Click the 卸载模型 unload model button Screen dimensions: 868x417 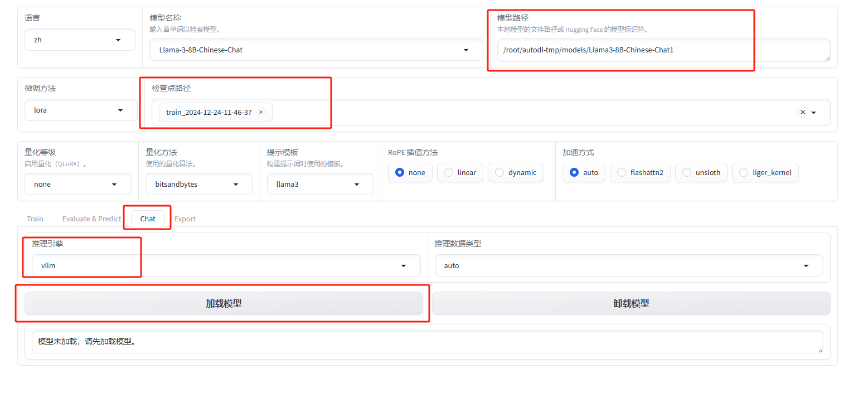tap(631, 304)
